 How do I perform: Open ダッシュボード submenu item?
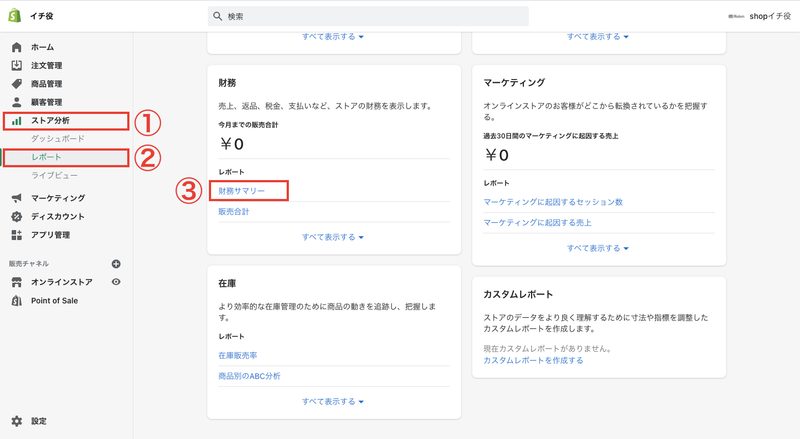pos(58,139)
